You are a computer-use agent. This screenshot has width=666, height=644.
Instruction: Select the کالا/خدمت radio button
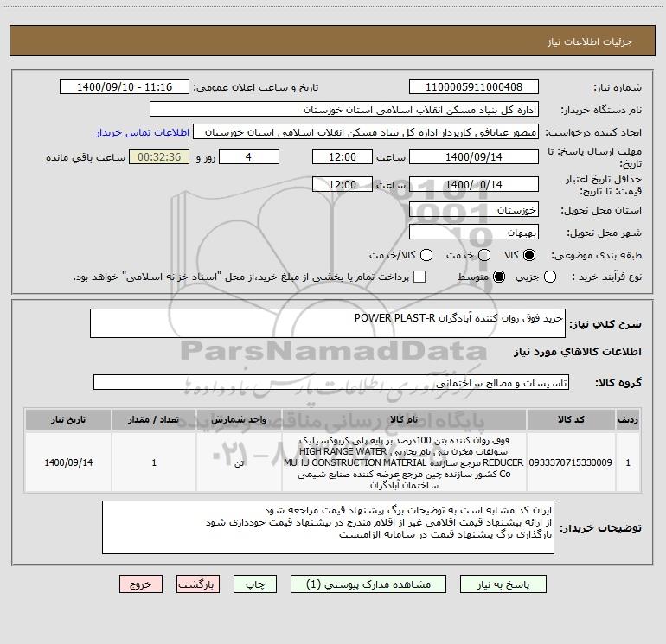[x=426, y=255]
